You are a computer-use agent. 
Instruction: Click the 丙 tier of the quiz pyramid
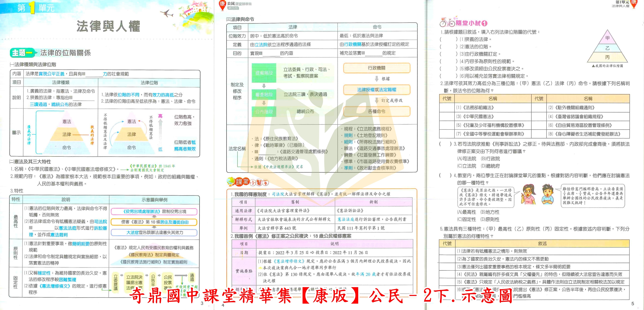pos(607,57)
